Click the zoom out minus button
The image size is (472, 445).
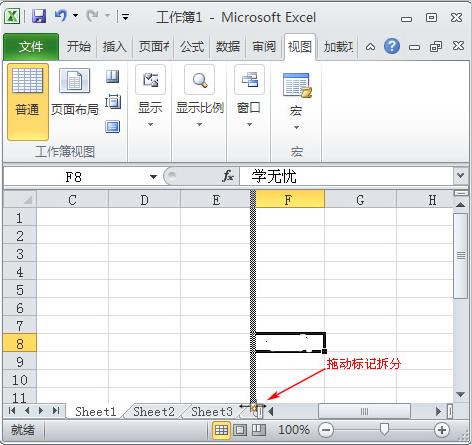point(326,430)
